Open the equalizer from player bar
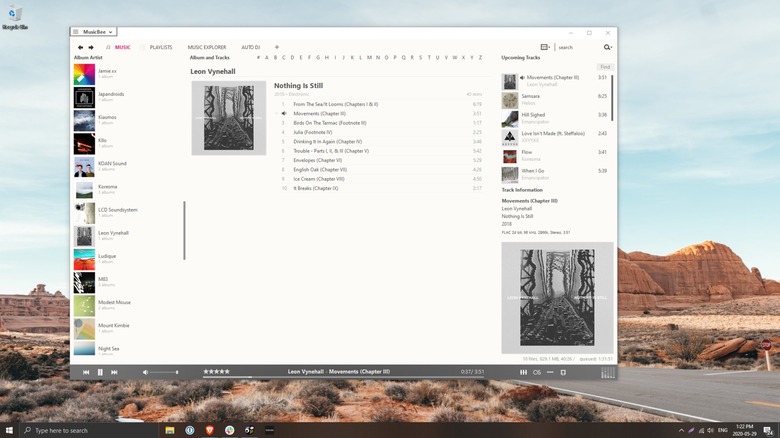 click(x=523, y=372)
